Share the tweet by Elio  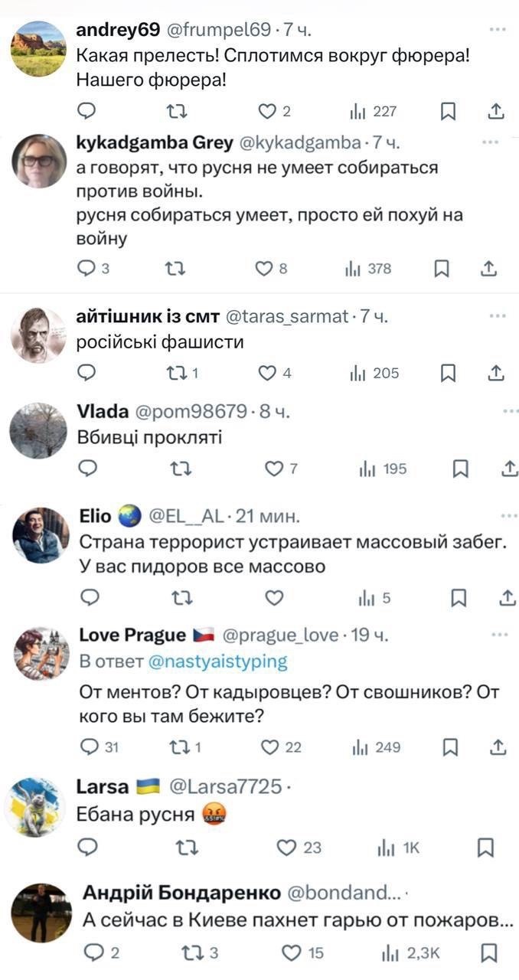click(507, 598)
